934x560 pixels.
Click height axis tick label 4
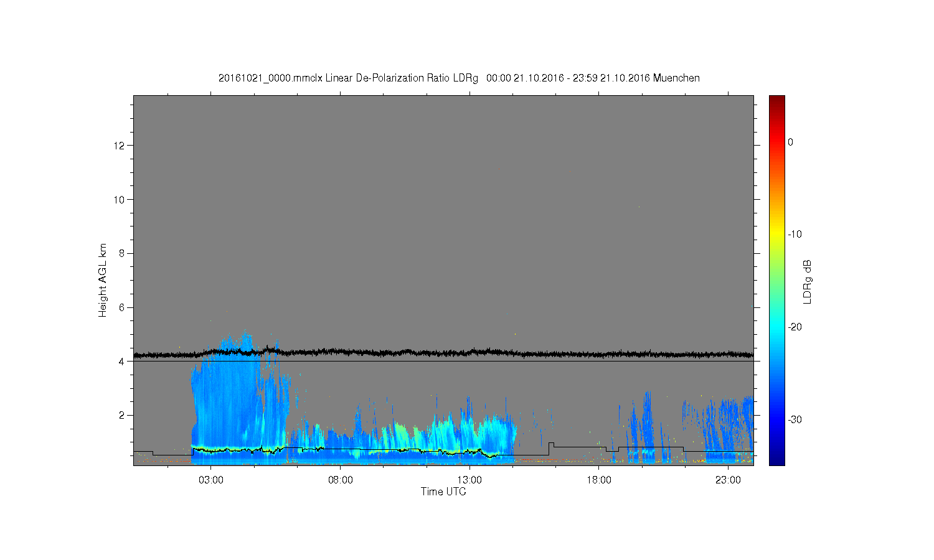point(123,362)
